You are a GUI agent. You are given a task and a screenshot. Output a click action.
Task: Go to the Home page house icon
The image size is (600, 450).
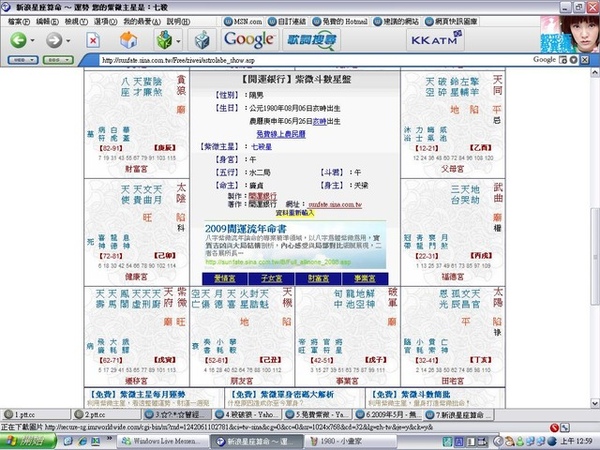pyautogui.click(x=129, y=40)
